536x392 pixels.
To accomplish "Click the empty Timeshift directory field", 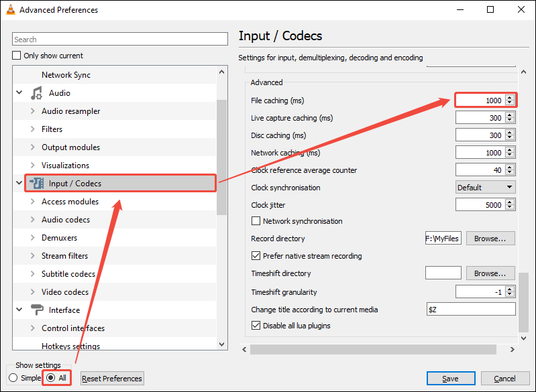I will 443,273.
